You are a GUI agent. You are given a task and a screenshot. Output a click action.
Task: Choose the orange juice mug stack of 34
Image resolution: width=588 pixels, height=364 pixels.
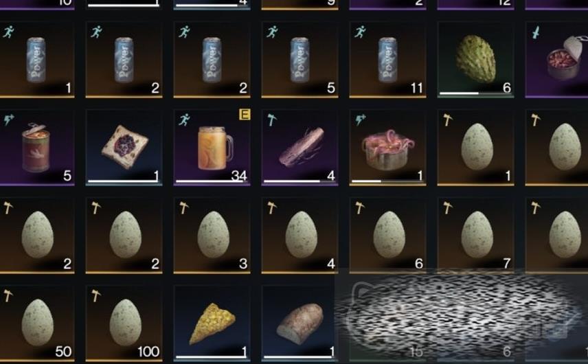click(x=212, y=148)
